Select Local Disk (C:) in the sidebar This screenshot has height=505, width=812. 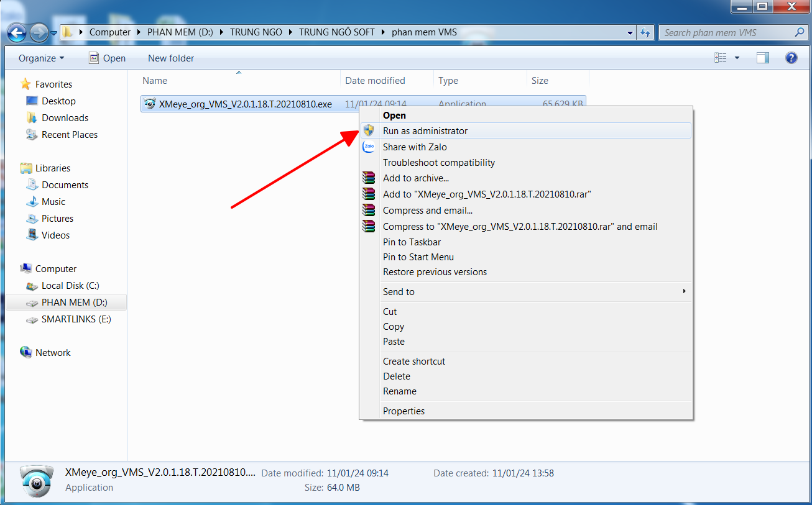tap(70, 286)
